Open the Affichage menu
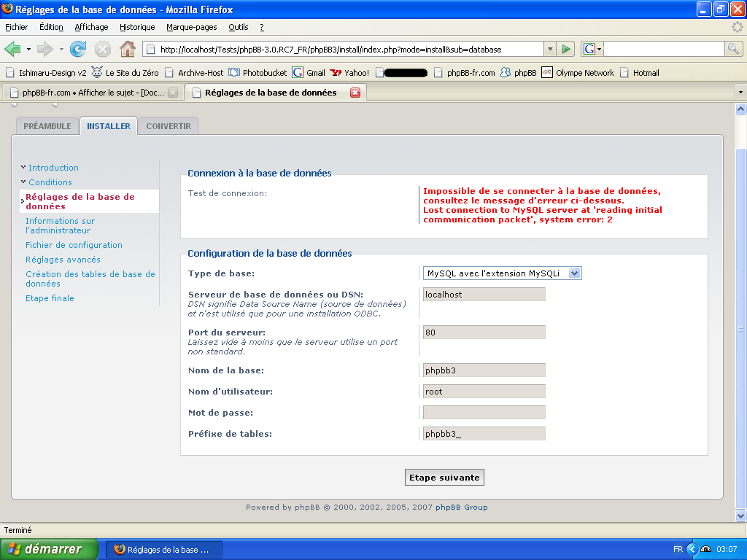This screenshot has height=560, width=747. tap(91, 27)
